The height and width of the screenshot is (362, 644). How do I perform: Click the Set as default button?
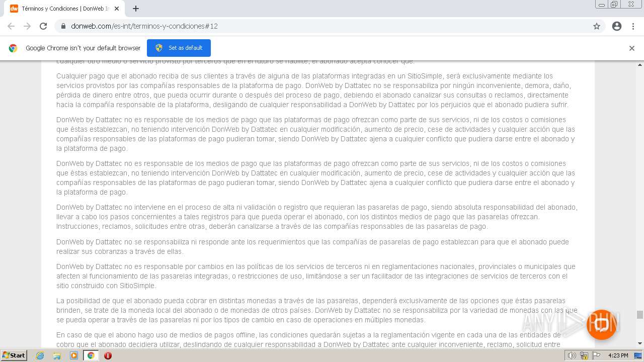(179, 48)
